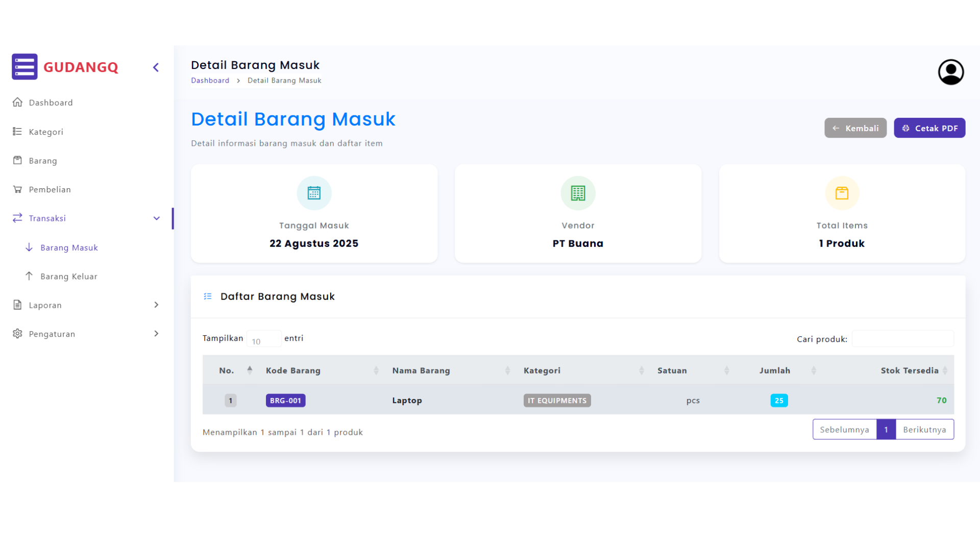Expand the Laporan submenu chevron
980x551 pixels.
pyautogui.click(x=156, y=305)
